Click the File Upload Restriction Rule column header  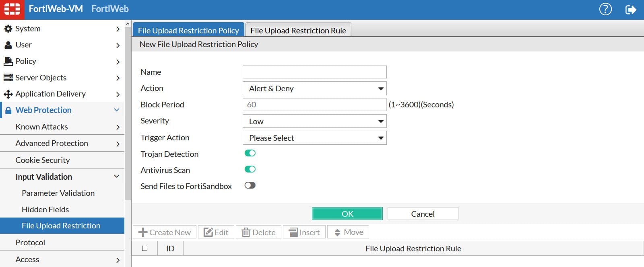[x=413, y=249]
